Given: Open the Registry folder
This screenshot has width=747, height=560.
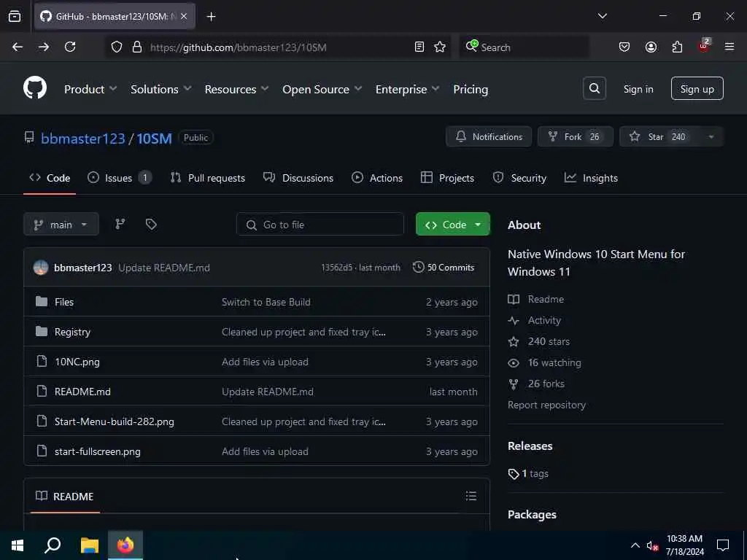Looking at the screenshot, I should point(72,332).
